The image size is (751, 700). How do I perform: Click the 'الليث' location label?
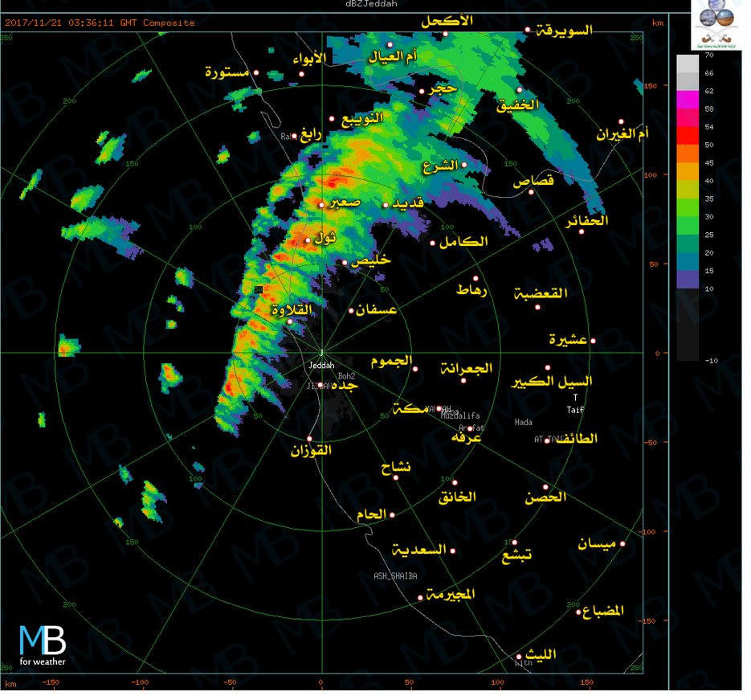(541, 654)
